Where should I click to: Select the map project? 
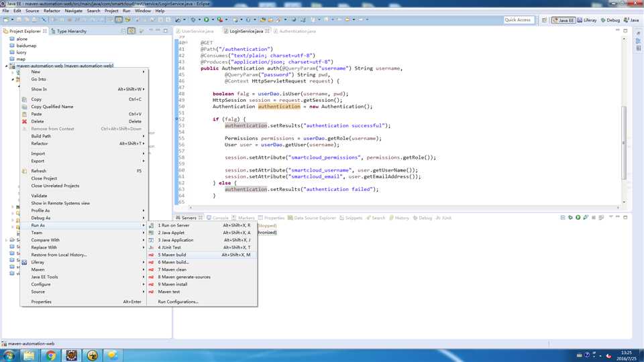click(x=21, y=59)
